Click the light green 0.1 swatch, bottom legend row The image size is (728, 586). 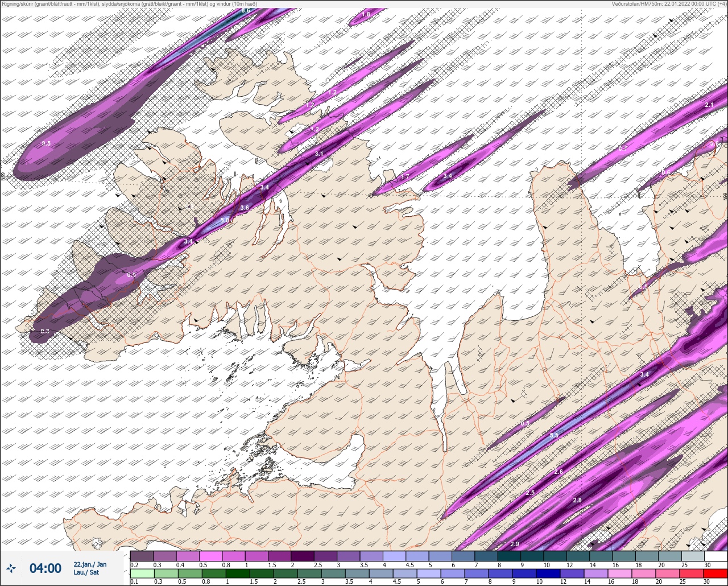click(x=142, y=573)
